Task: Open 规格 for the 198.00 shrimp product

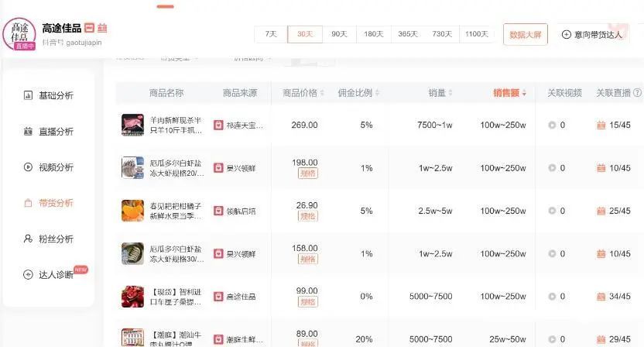Action: tap(307, 173)
